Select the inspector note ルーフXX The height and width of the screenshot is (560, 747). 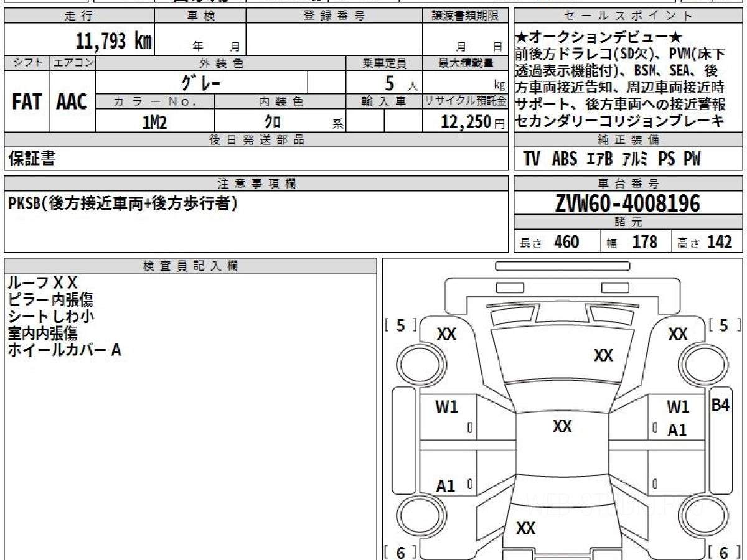point(42,283)
